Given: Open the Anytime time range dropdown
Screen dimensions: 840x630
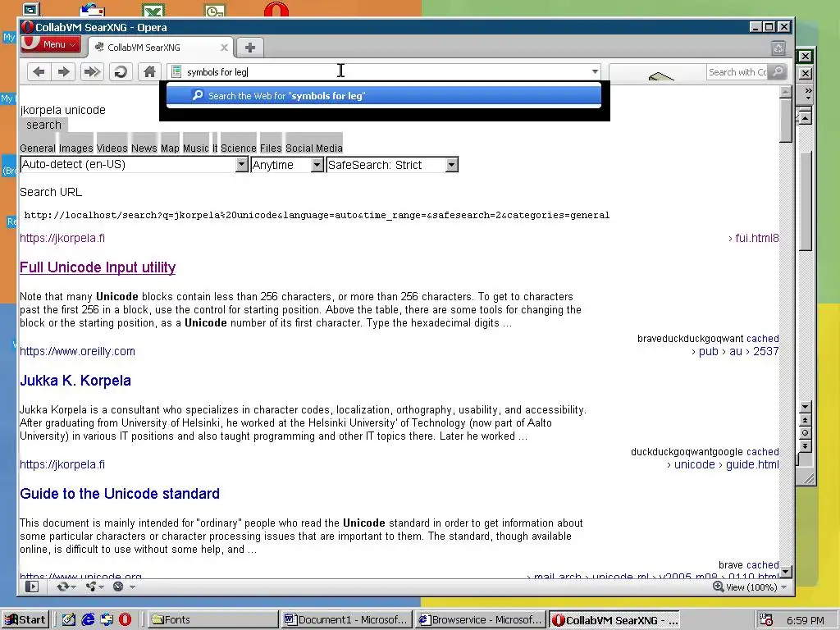Looking at the screenshot, I should pyautogui.click(x=287, y=164).
